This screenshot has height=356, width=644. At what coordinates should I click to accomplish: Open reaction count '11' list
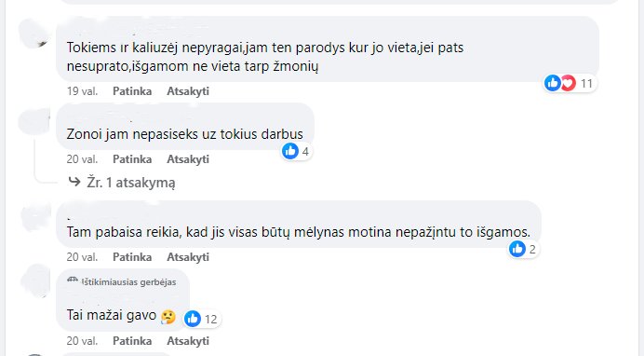(x=586, y=84)
